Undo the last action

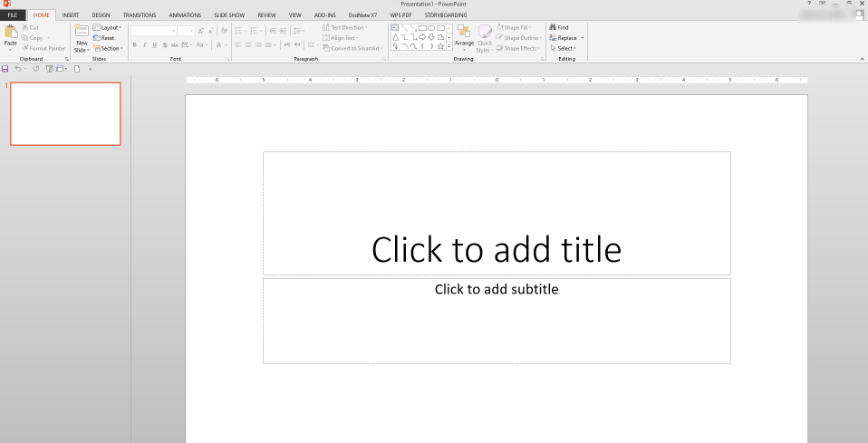tap(18, 69)
